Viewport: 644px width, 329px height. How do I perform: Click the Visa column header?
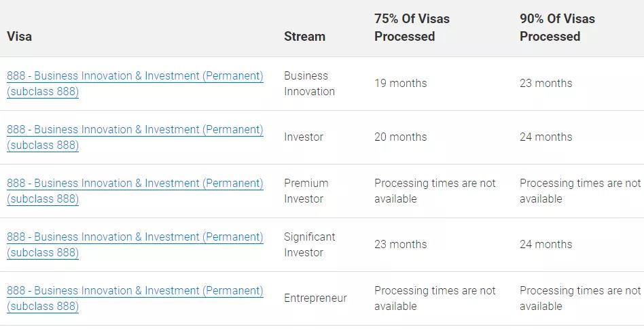point(19,36)
